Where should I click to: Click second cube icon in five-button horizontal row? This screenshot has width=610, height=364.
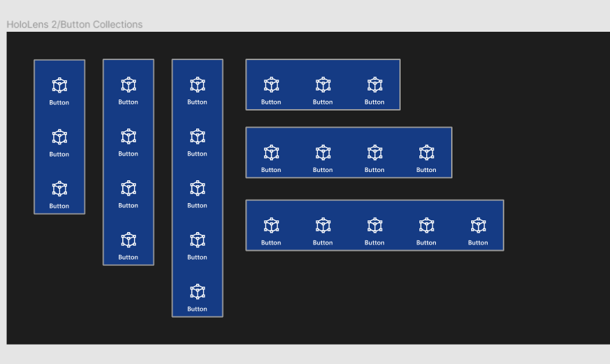coord(323,225)
